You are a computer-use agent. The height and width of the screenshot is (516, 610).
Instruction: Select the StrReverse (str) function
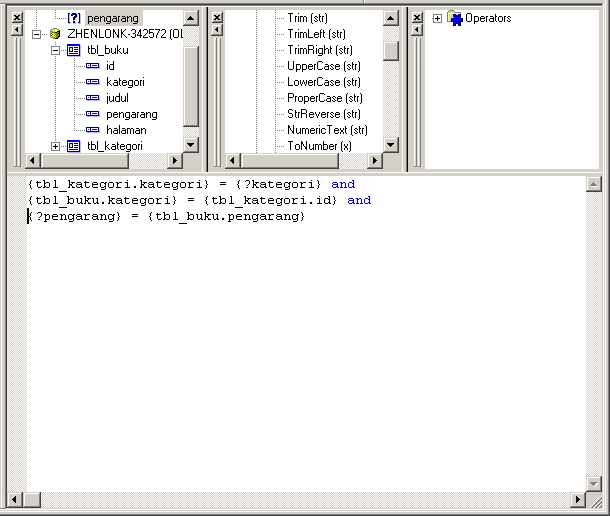[x=324, y=114]
